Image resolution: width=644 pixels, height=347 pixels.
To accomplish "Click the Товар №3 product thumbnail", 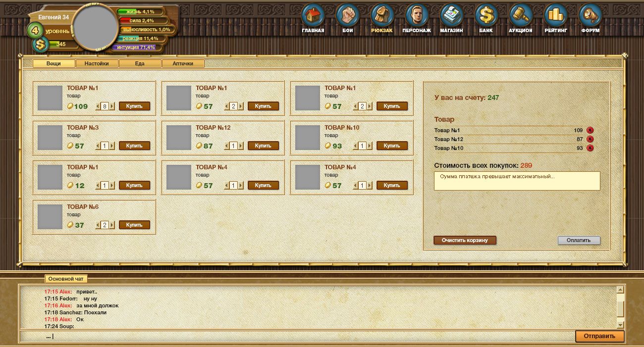I will pyautogui.click(x=50, y=138).
